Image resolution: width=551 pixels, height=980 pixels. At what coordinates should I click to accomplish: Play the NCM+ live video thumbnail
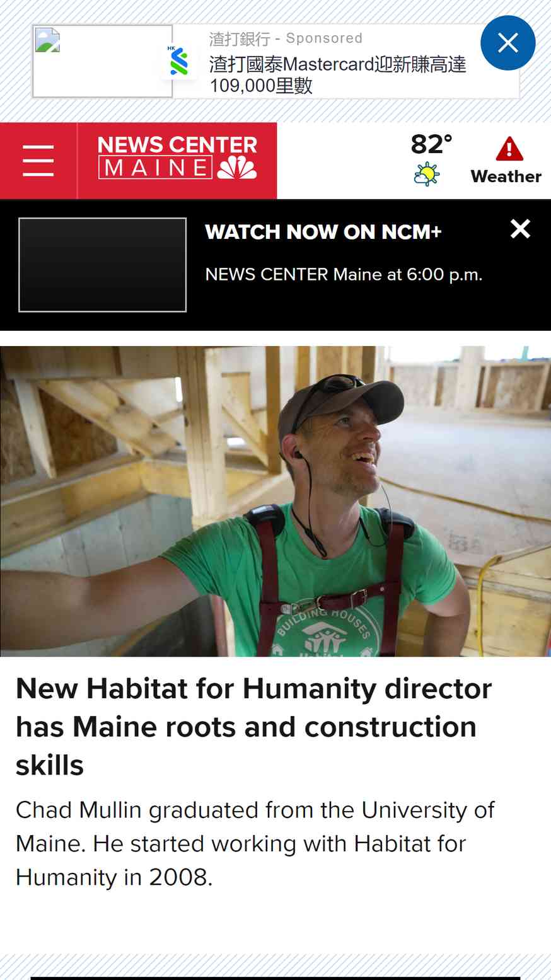coord(103,265)
